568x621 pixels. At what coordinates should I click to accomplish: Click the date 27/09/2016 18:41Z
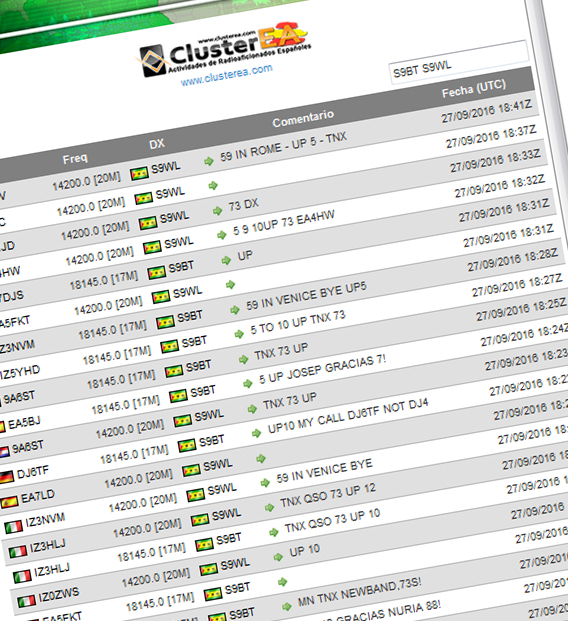coord(486,111)
